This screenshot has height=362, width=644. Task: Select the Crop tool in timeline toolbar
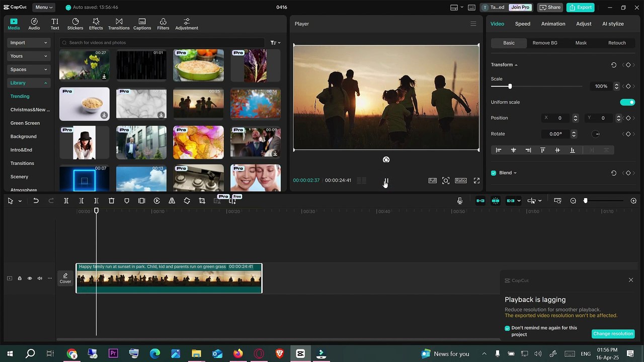[202, 201]
